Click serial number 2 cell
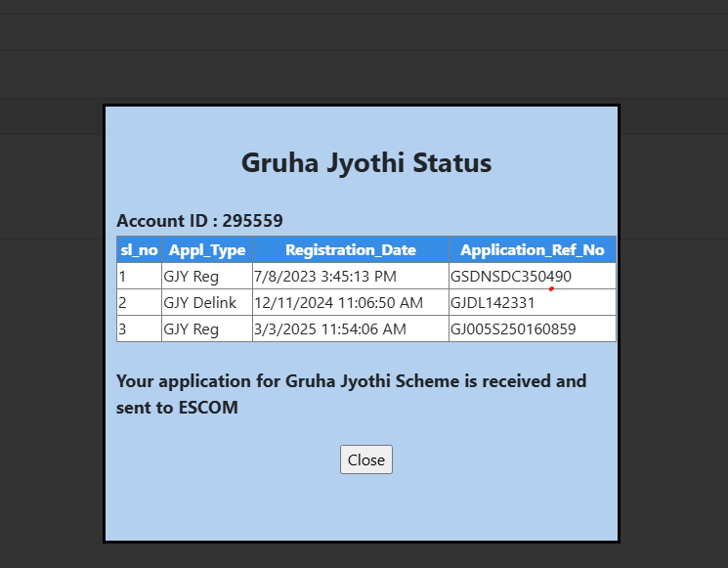The width and height of the screenshot is (728, 568). tap(139, 303)
